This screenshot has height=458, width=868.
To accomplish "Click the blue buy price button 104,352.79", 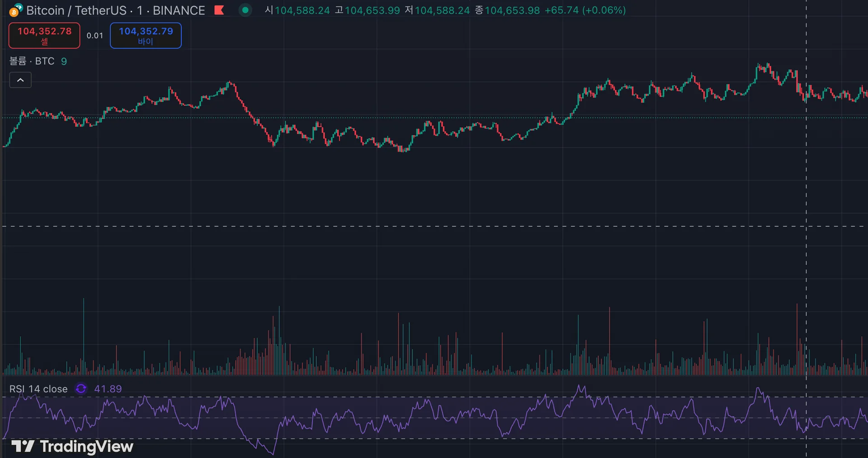I will coord(146,35).
